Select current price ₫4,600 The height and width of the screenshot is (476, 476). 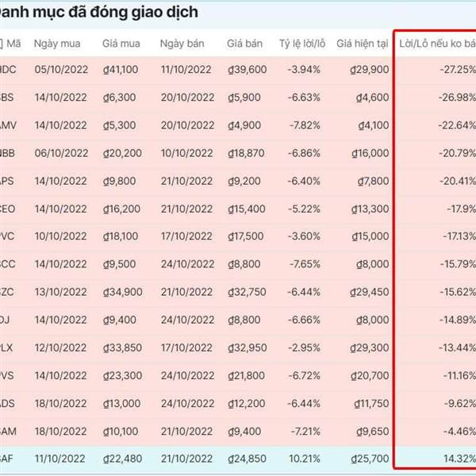[372, 98]
